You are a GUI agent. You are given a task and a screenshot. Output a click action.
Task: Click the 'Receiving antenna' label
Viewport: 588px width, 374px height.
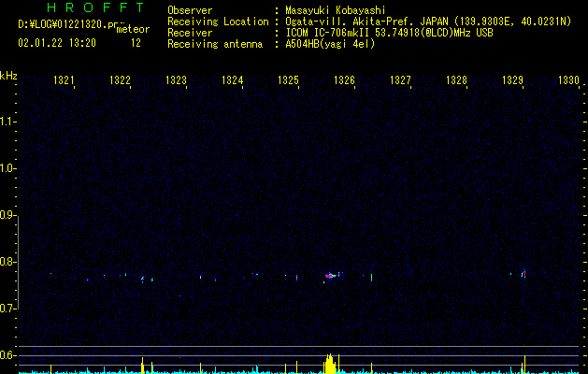click(215, 44)
